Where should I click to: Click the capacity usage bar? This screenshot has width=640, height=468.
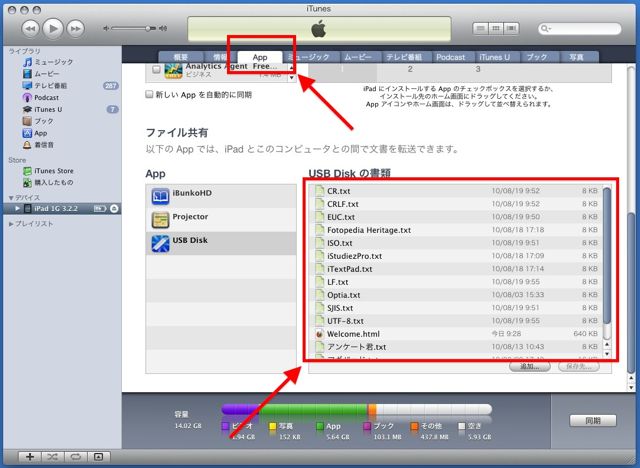(x=356, y=409)
